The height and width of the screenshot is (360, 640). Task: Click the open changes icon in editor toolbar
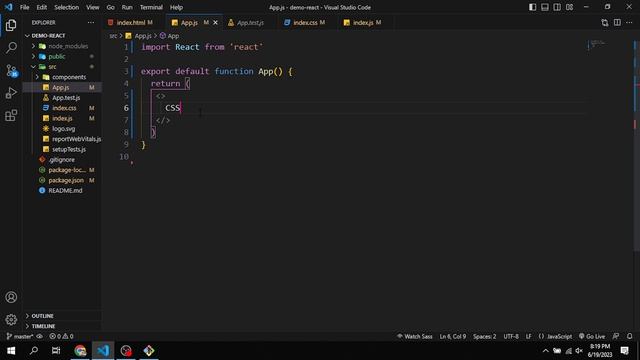click(x=604, y=22)
